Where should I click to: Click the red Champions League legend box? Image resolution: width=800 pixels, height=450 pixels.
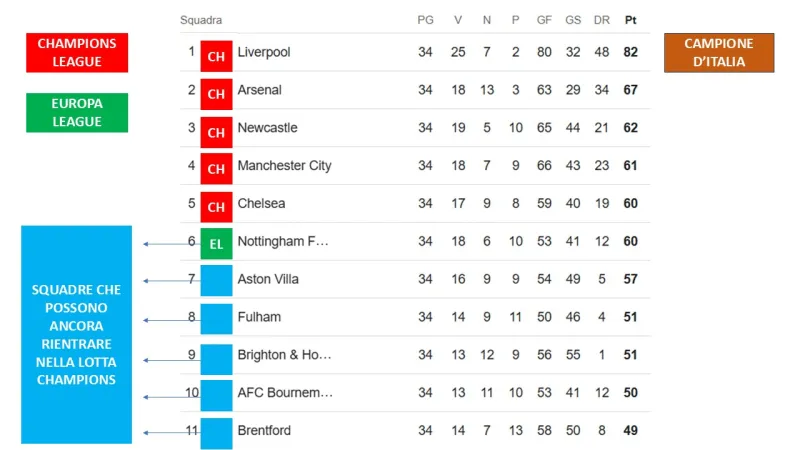77,53
